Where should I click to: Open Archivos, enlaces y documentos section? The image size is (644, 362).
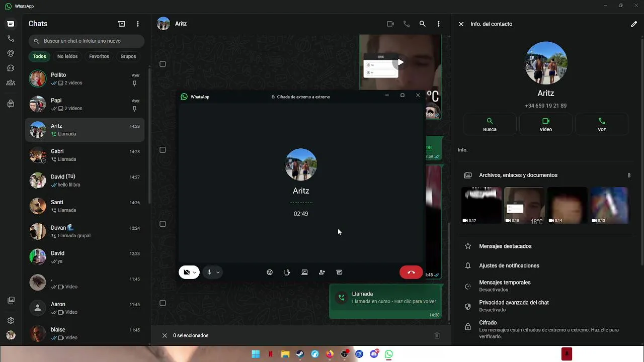547,175
